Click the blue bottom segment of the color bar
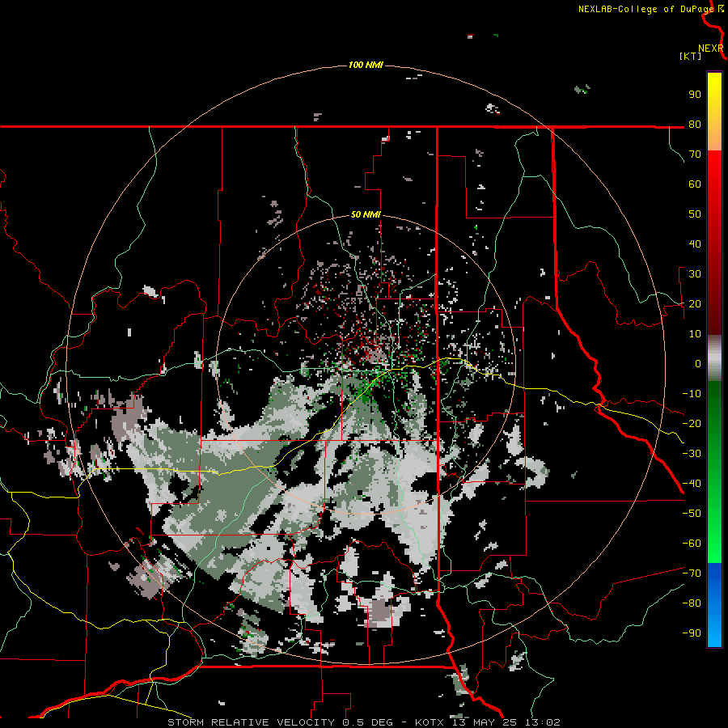Image resolution: width=728 pixels, height=728 pixels. (714, 605)
